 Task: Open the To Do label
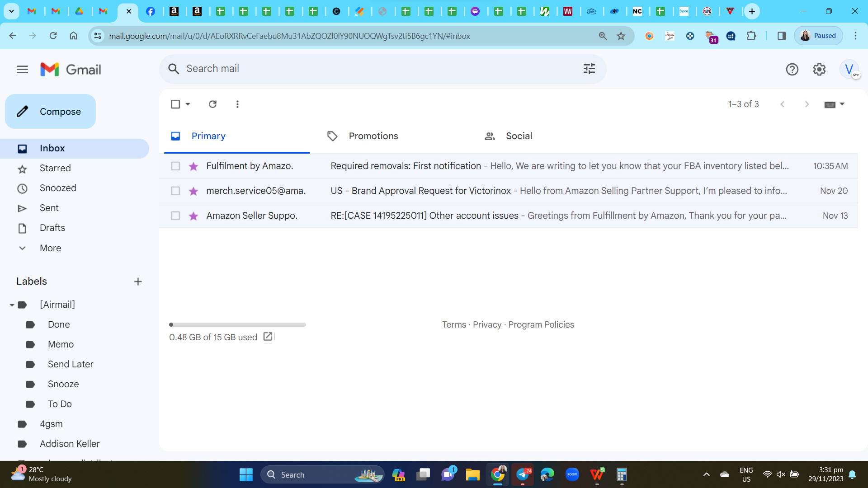[60, 404]
